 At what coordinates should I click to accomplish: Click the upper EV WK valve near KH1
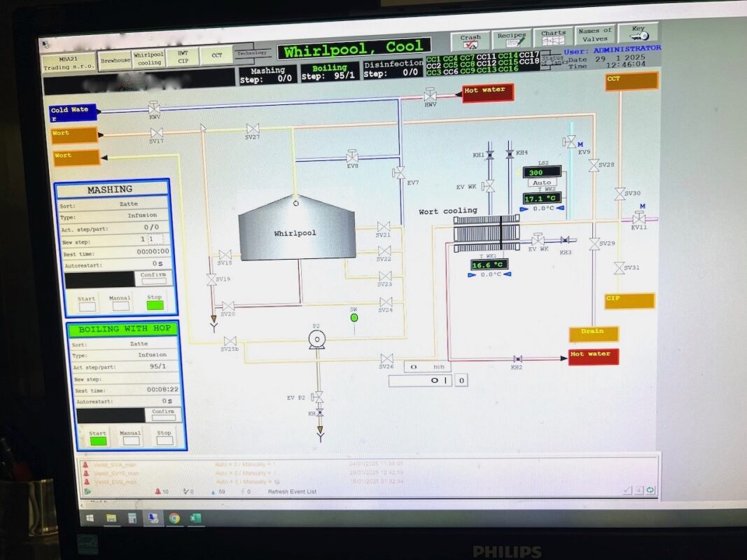[x=488, y=186]
